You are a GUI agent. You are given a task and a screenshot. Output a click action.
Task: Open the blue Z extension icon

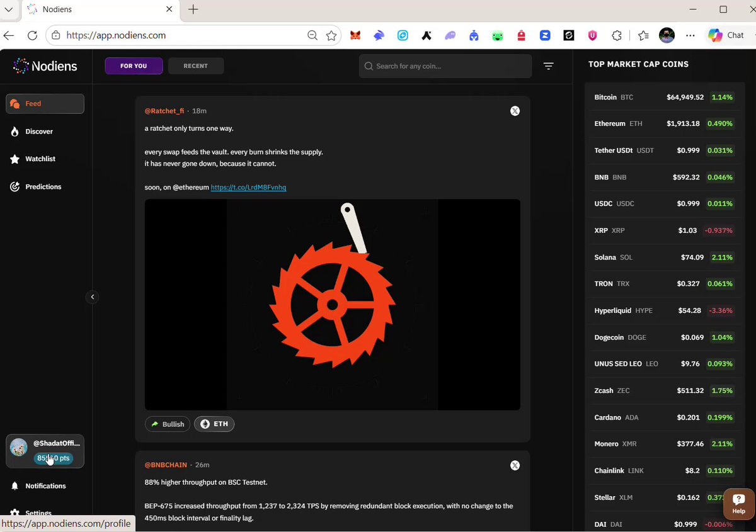tap(545, 36)
